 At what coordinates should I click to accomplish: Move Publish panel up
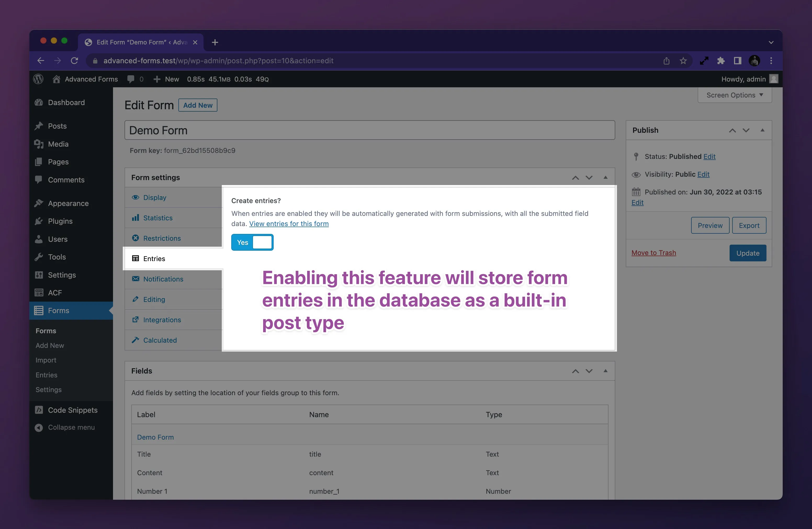click(732, 130)
